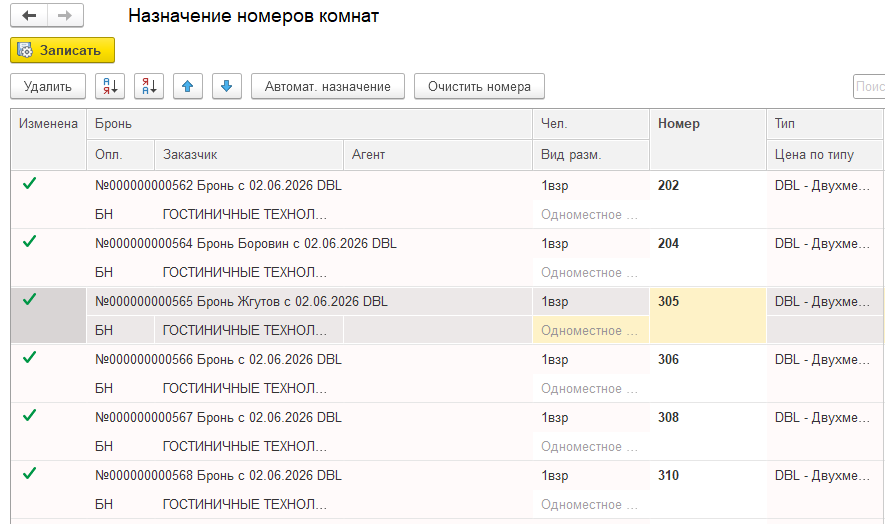
Task: Click the Бронь column header
Action: [x=309, y=124]
